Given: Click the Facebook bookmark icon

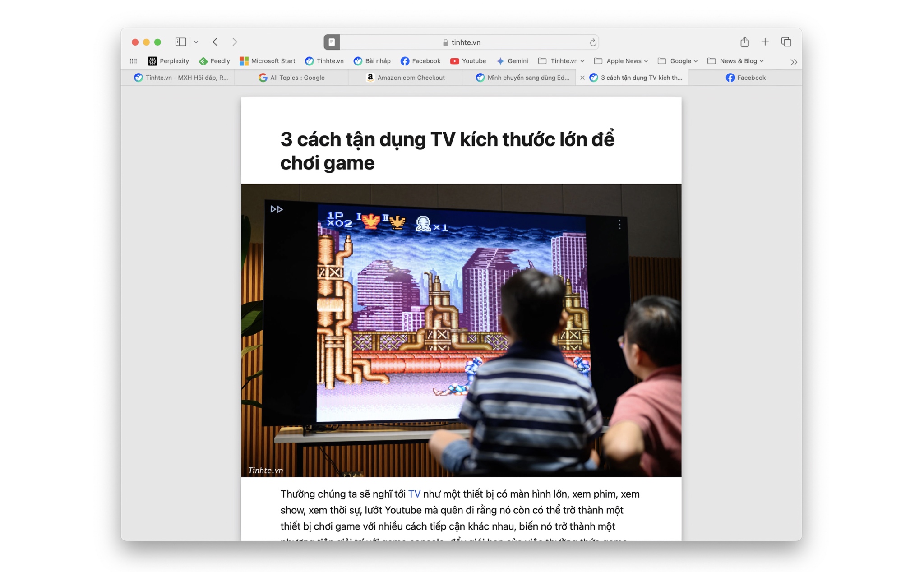Looking at the screenshot, I should click(405, 62).
